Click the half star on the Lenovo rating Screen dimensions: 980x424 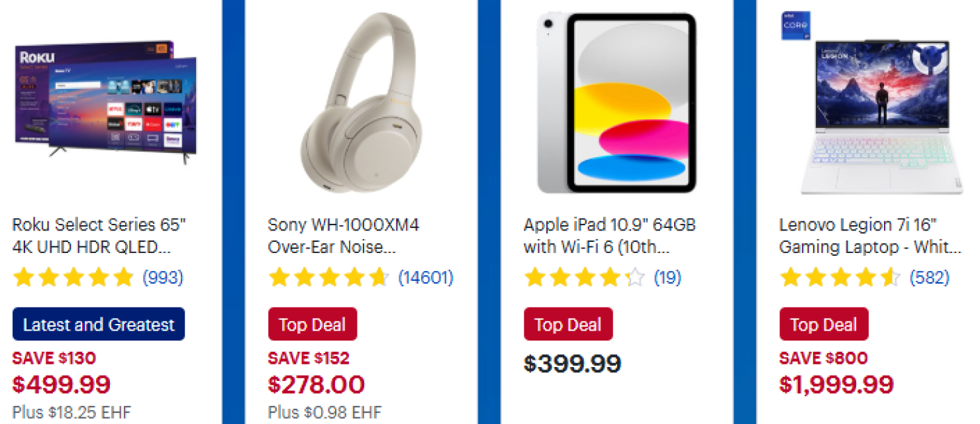point(891,278)
